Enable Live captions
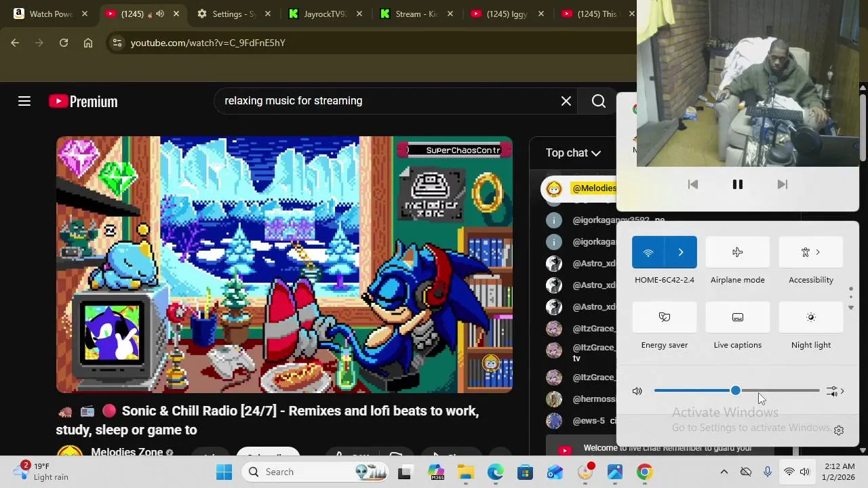The width and height of the screenshot is (868, 488). point(738,317)
